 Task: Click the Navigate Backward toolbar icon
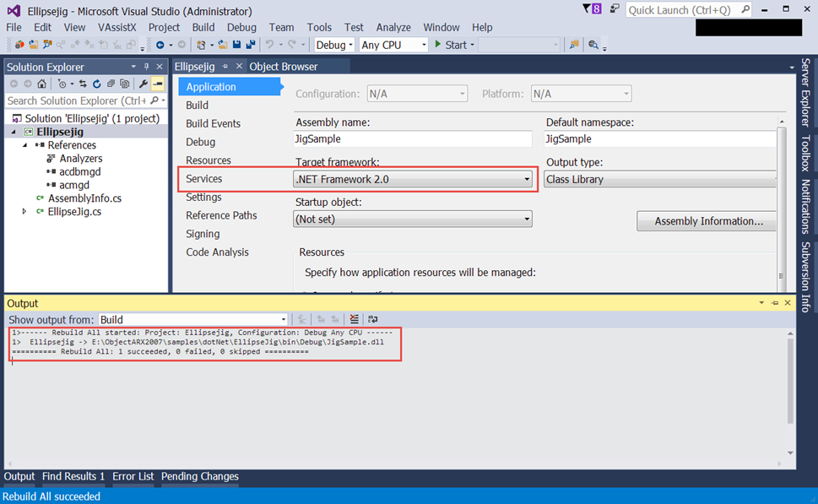pos(160,45)
